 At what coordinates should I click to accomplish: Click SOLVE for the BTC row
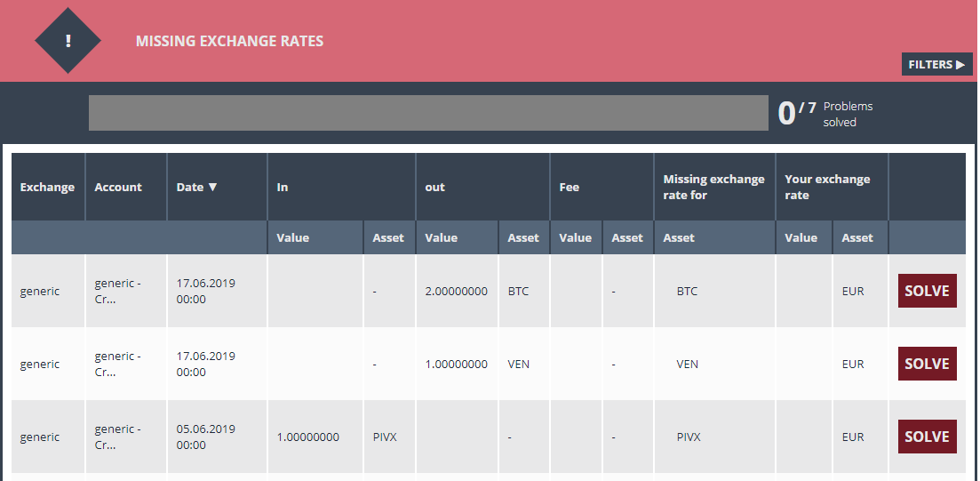[x=927, y=291]
